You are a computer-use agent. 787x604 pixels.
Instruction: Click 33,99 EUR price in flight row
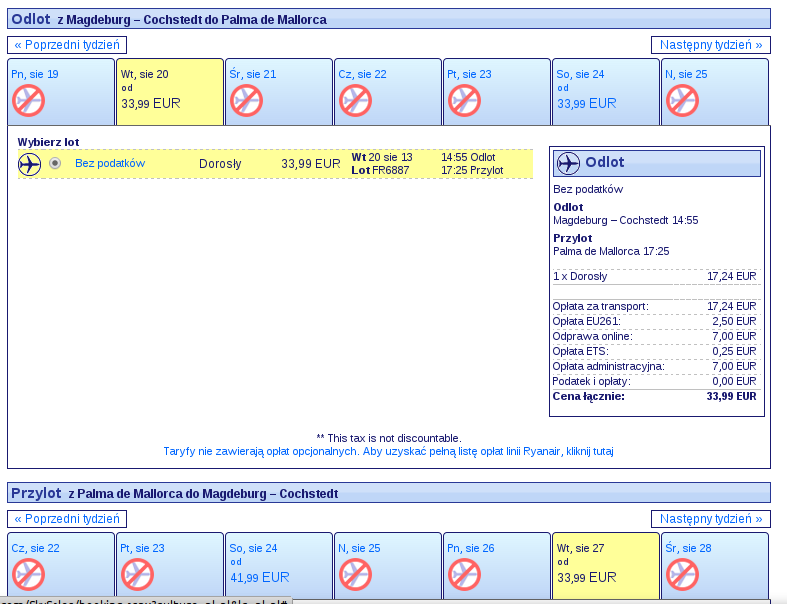(311, 164)
